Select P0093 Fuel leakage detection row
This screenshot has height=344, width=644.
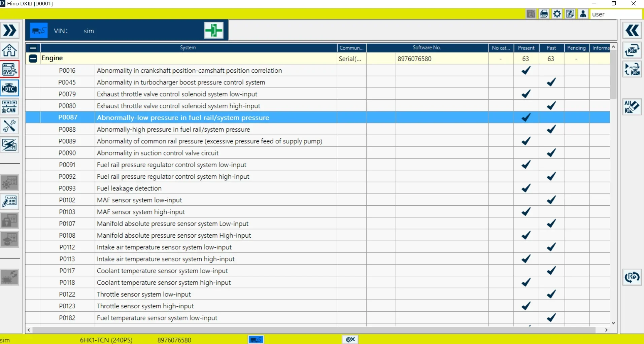click(x=318, y=188)
